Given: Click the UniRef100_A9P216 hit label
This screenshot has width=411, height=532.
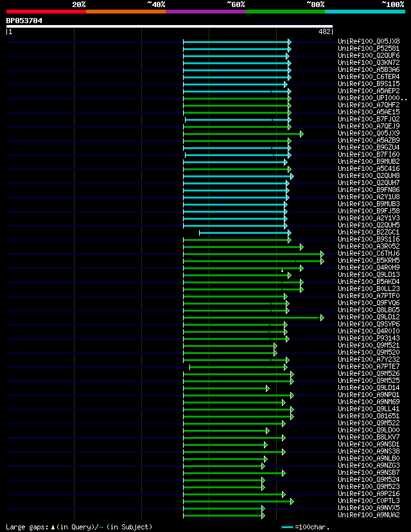Looking at the screenshot, I should click(x=369, y=494).
